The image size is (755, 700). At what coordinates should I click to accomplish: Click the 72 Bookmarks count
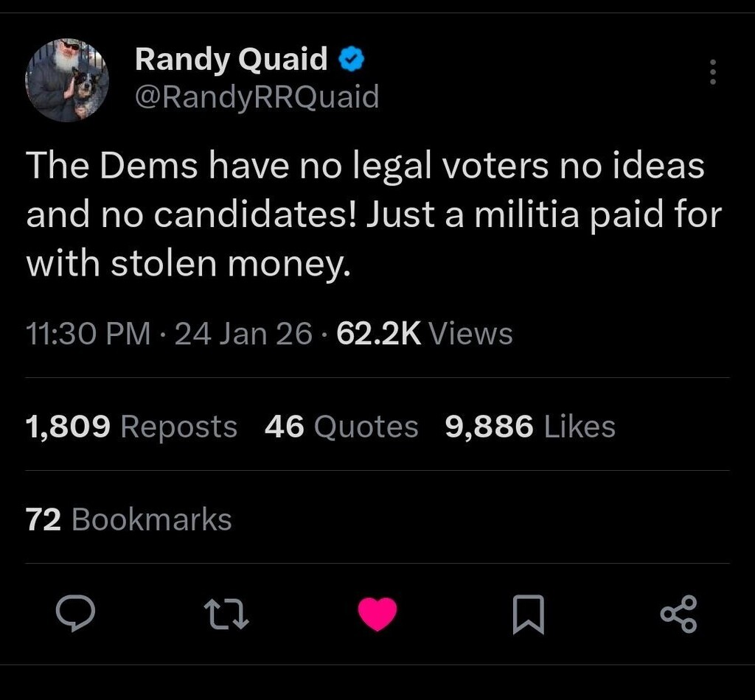(x=129, y=519)
